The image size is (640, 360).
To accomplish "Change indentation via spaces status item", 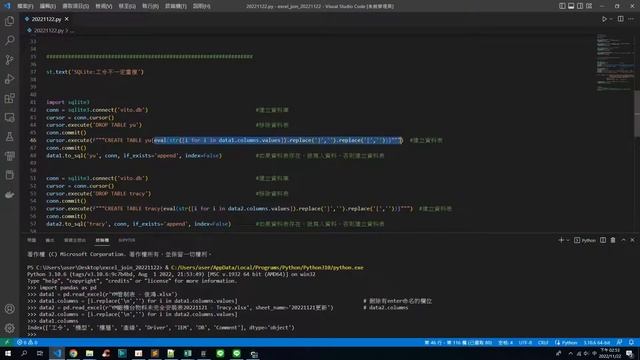I will (505, 342).
